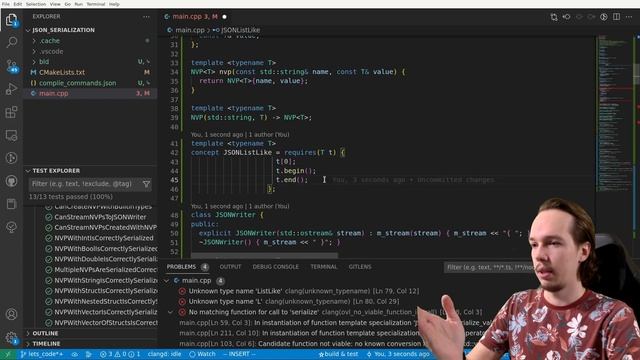Viewport: 640px width, 360px height.
Task: Click error icon for Unknown type name 'ListLike'
Action: tap(182, 291)
